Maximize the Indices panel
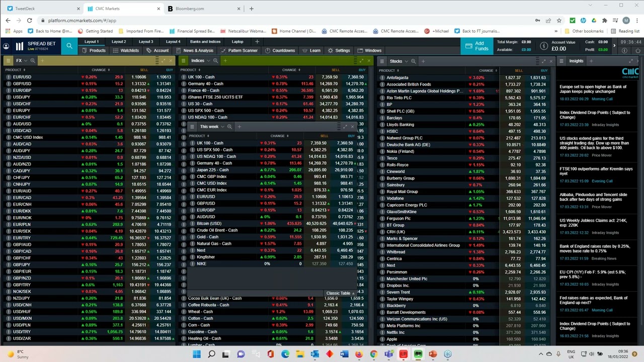The width and height of the screenshot is (644, 362). pos(361,61)
